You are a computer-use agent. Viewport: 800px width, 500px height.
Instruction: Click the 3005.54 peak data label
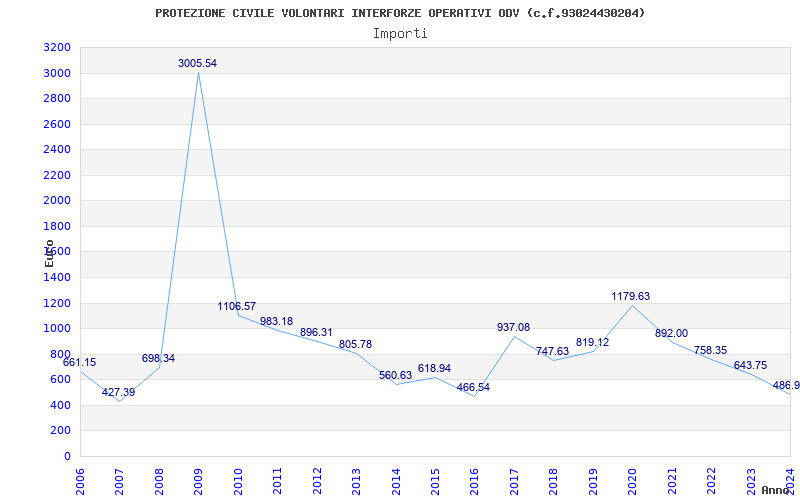197,63
